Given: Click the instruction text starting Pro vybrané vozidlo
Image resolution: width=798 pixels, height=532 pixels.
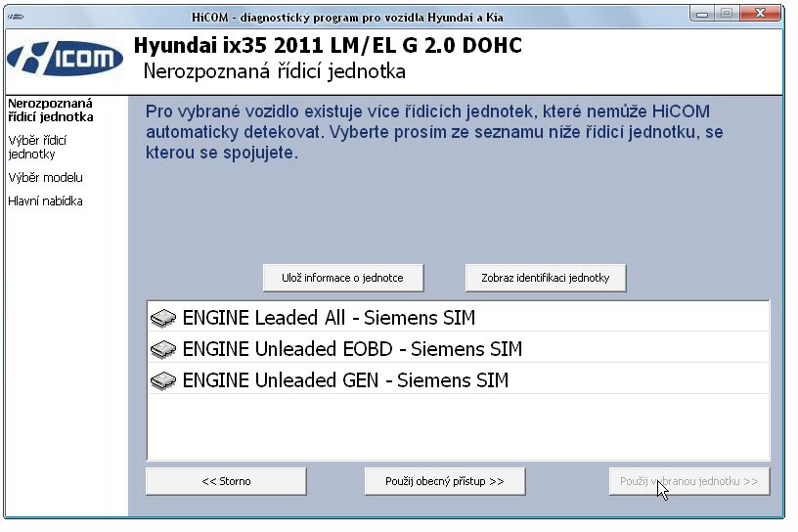Looking at the screenshot, I should point(434,132).
